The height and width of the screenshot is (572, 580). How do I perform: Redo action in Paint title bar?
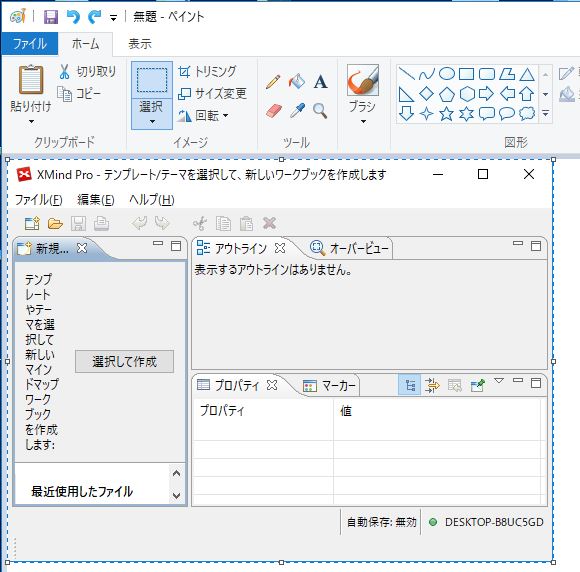94,17
